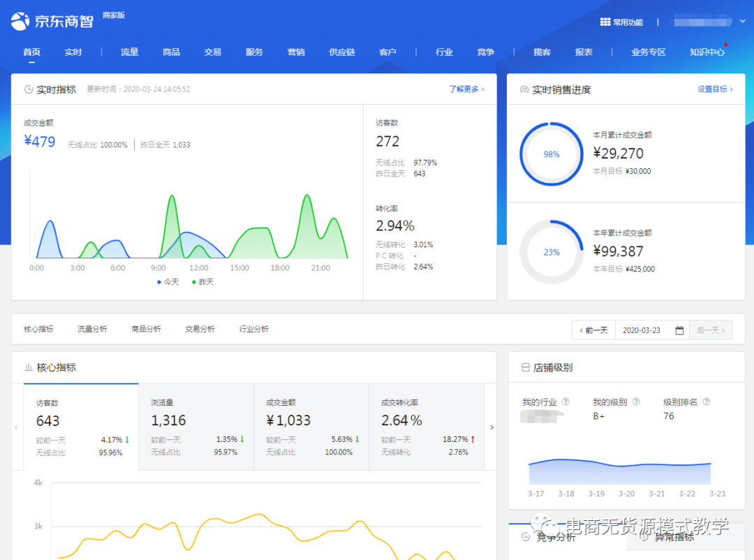
Task: Select the 访客数 643 metric card
Action: point(81,427)
